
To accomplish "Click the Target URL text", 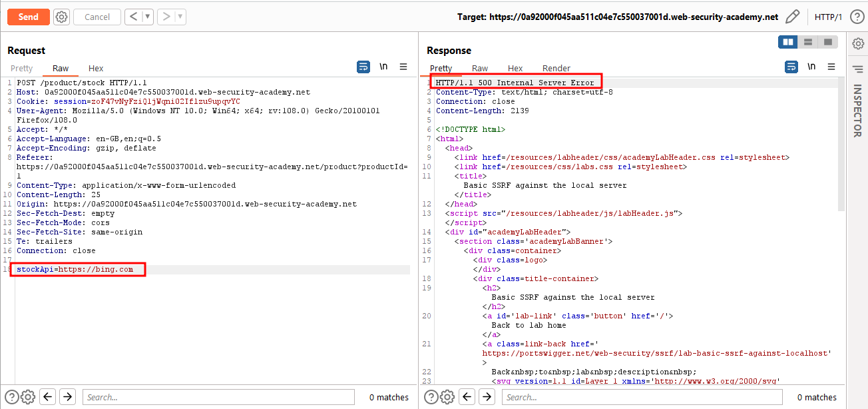I will pos(617,17).
